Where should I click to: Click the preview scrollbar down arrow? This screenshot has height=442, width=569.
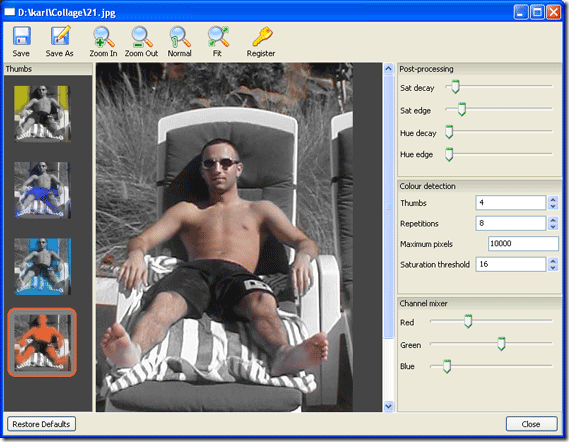click(388, 406)
